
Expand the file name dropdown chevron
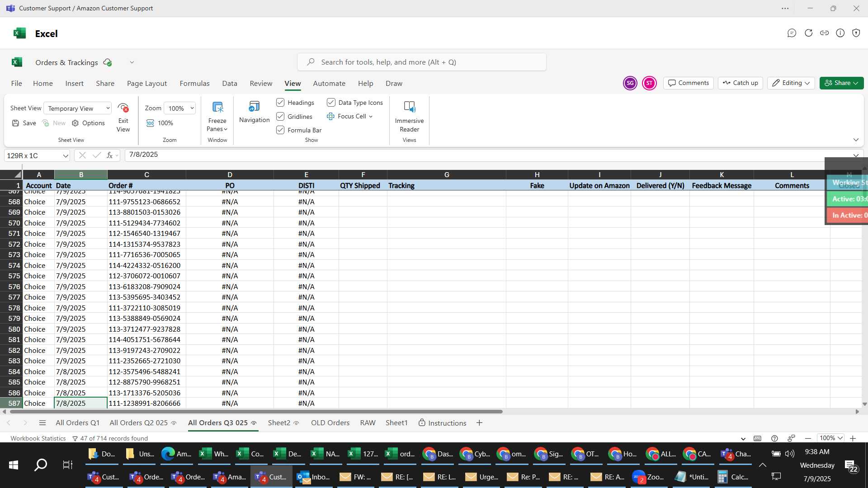point(132,62)
